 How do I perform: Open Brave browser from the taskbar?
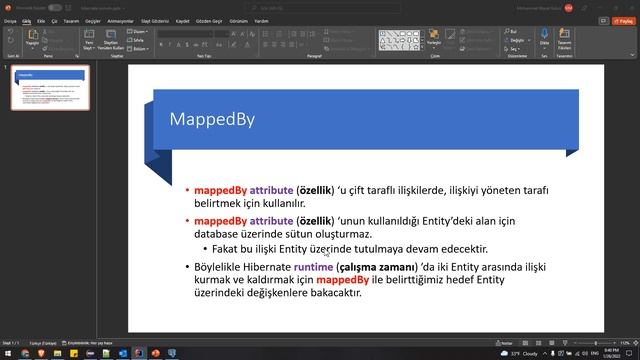(x=41, y=353)
